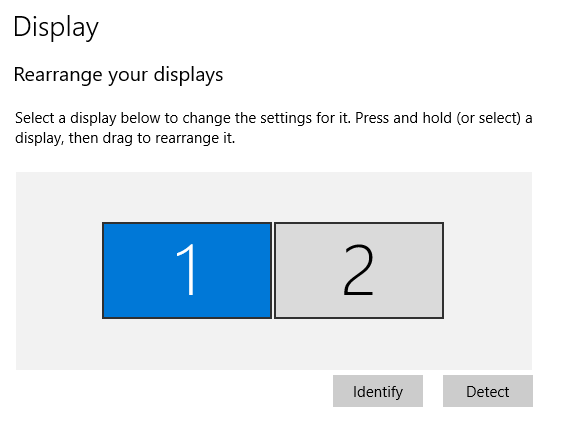Choose the gray unselected monitor rectangle

point(359,270)
